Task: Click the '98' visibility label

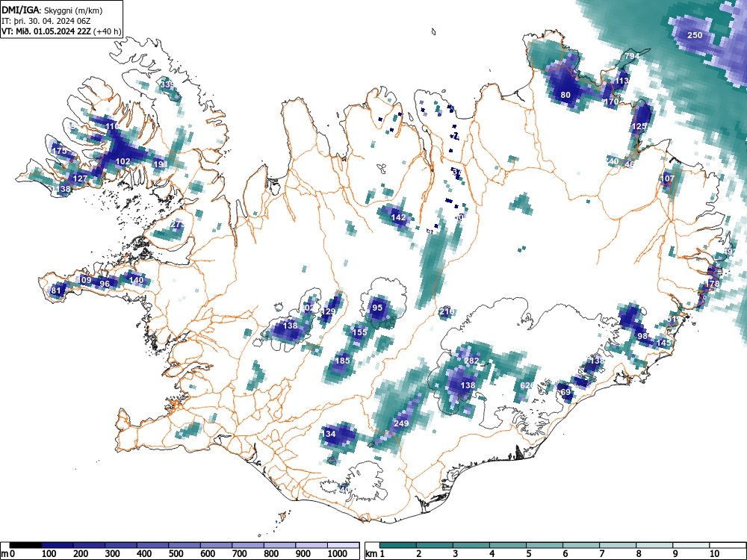Action: pos(642,336)
